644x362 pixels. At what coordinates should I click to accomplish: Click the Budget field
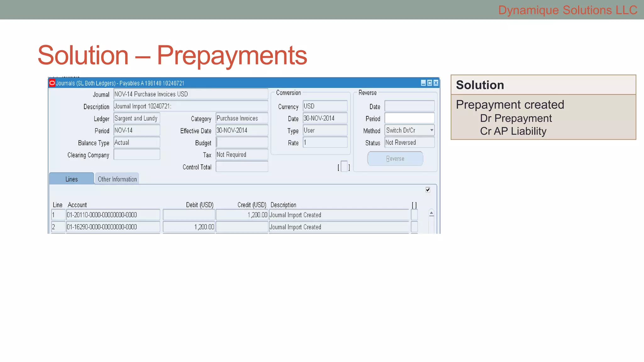(241, 143)
